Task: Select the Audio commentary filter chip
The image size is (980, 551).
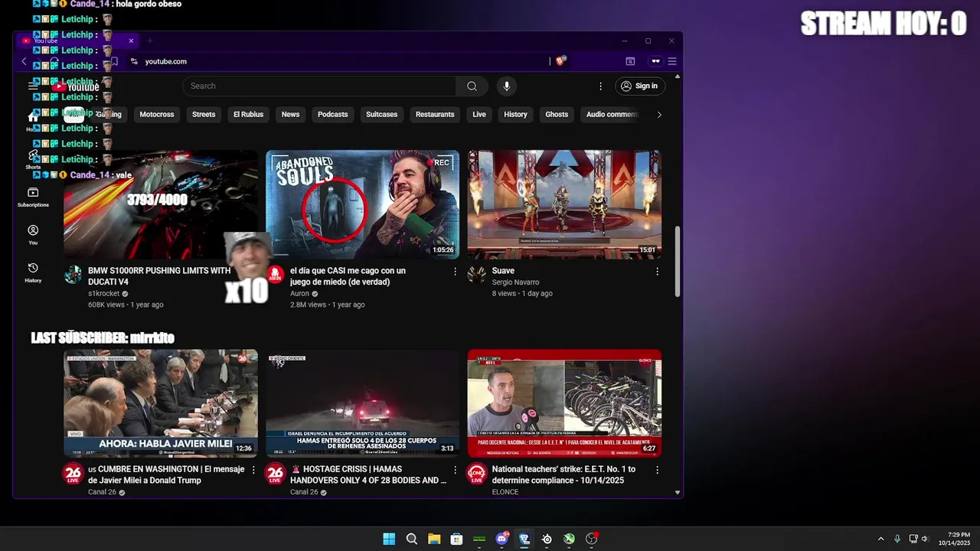Action: 611,114
